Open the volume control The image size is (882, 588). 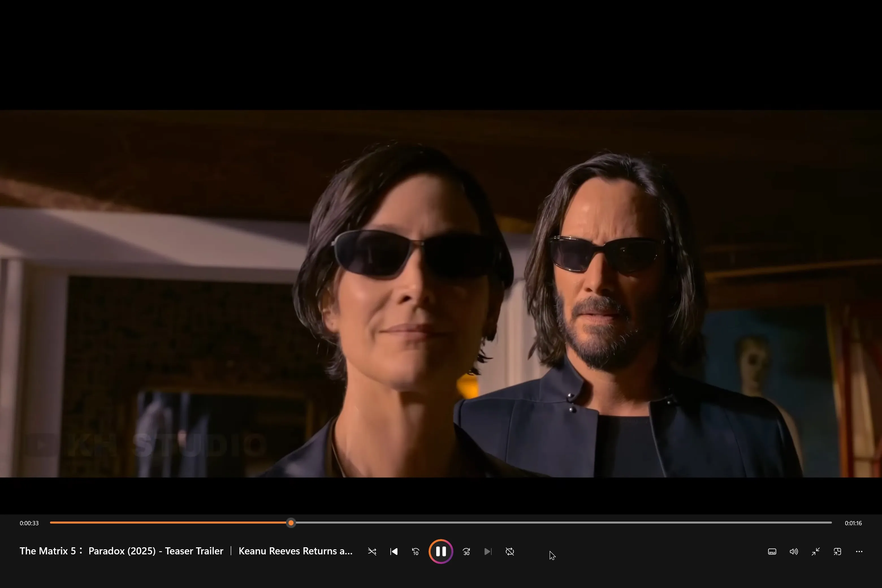pyautogui.click(x=794, y=552)
